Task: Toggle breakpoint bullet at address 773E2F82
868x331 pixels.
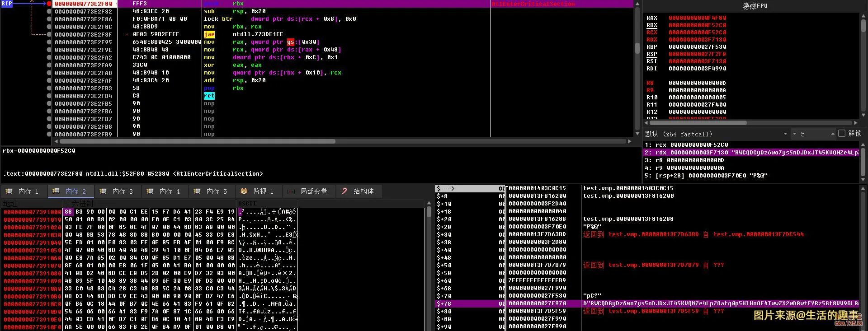Action: pos(49,11)
